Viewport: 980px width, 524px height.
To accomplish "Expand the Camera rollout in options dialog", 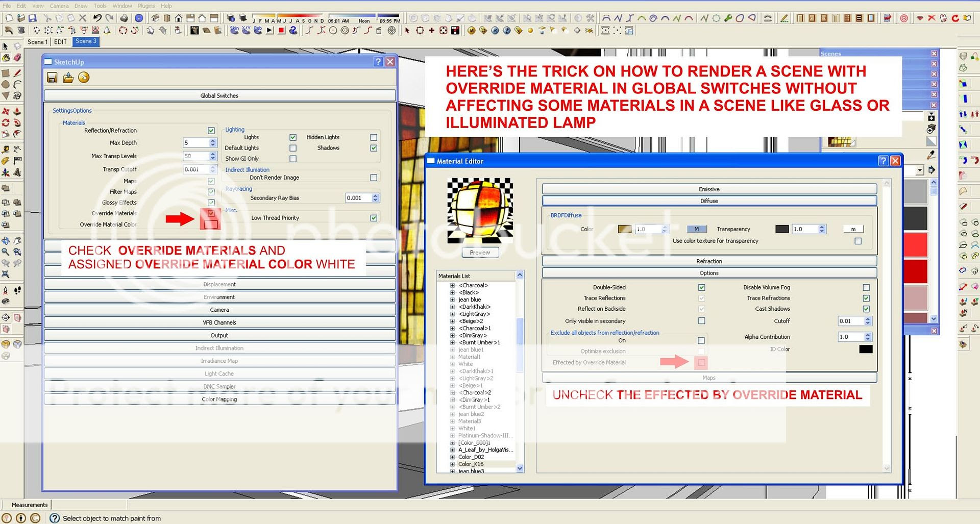I will 219,310.
